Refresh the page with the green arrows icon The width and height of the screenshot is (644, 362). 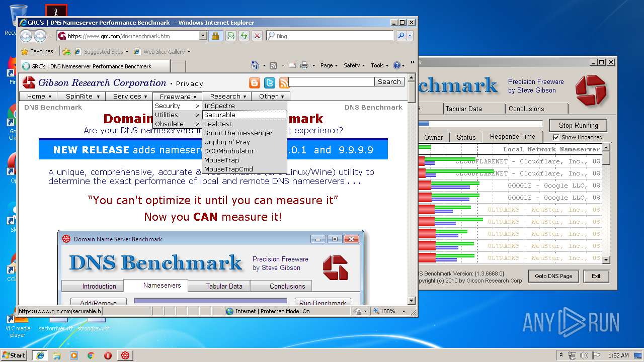[x=244, y=36]
